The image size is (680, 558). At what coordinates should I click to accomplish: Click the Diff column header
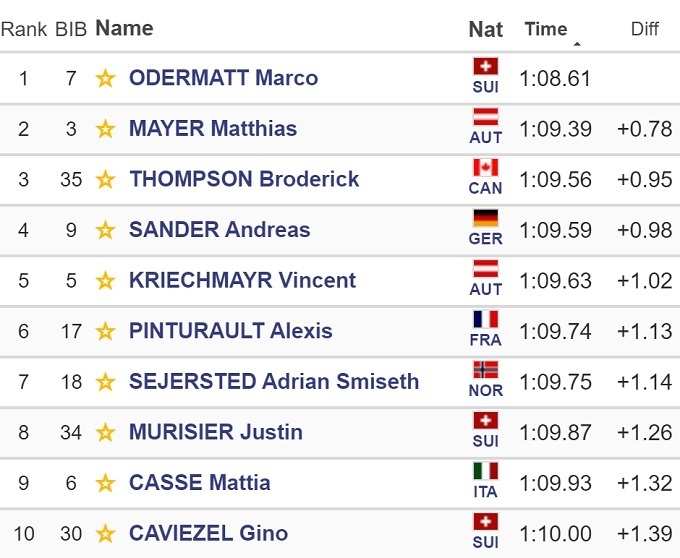point(645,29)
